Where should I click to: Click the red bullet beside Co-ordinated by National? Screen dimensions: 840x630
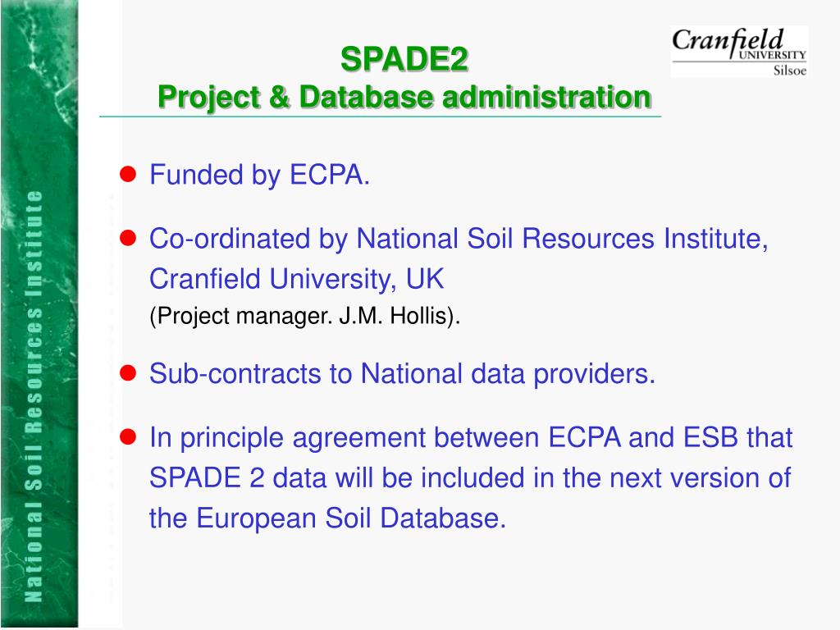click(x=128, y=238)
